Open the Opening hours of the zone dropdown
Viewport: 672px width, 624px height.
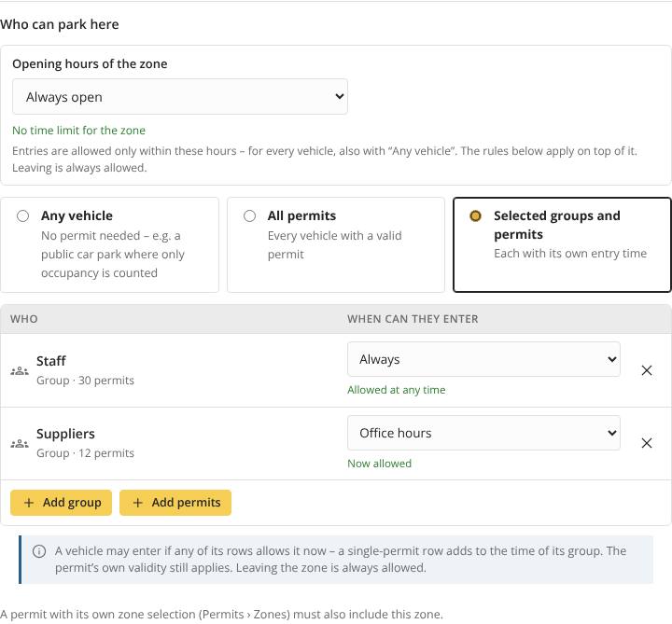click(180, 97)
